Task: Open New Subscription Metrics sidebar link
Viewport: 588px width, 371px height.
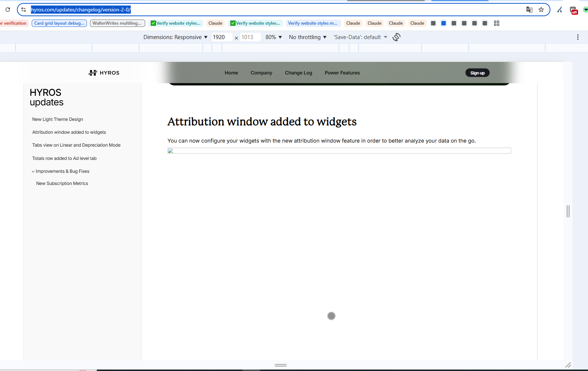Action: click(x=62, y=183)
